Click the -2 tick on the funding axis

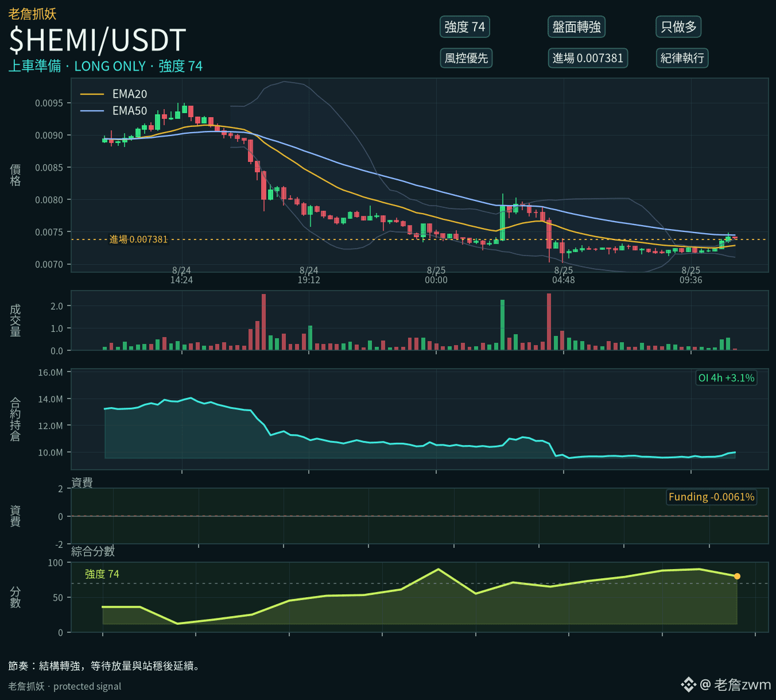tap(59, 544)
